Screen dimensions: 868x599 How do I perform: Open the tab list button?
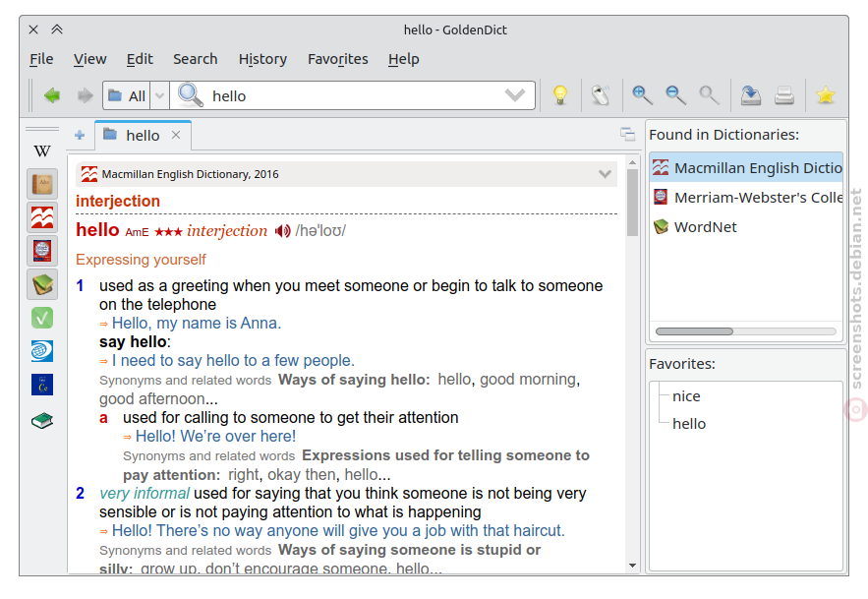628,134
